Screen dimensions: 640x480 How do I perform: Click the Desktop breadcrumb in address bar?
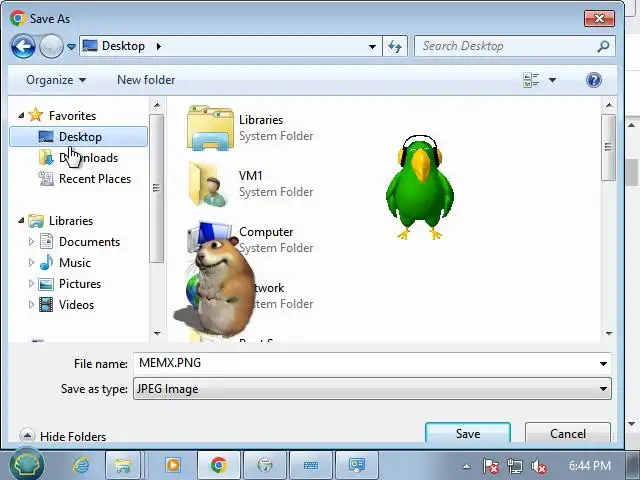click(123, 46)
